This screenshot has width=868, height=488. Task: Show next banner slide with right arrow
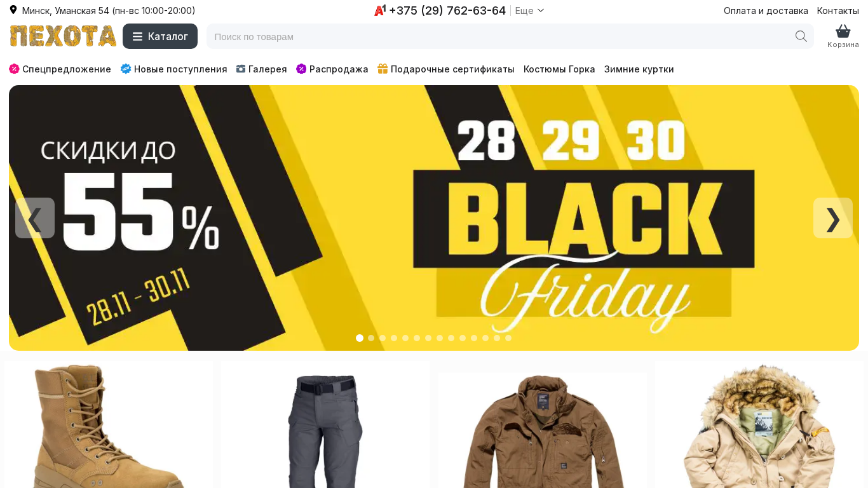pyautogui.click(x=833, y=218)
